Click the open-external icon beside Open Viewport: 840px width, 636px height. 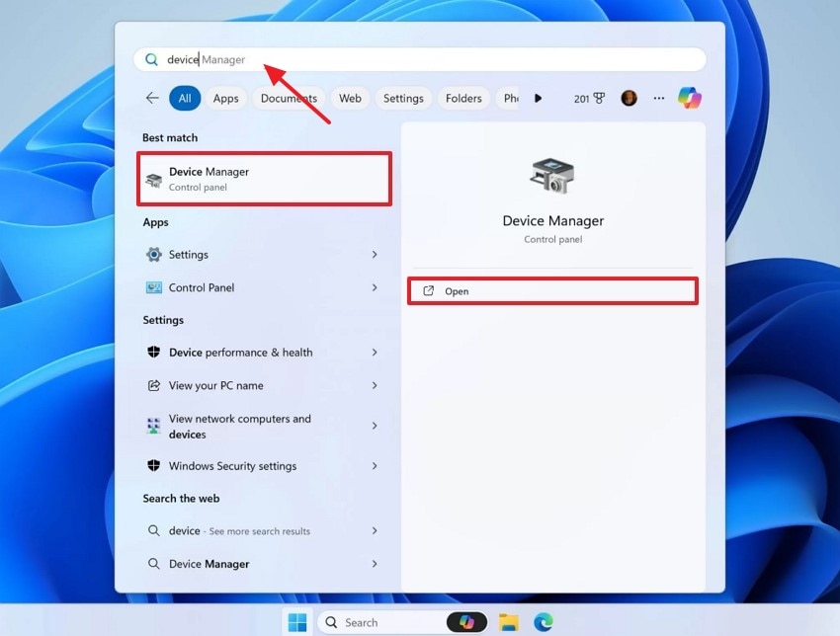[429, 290]
